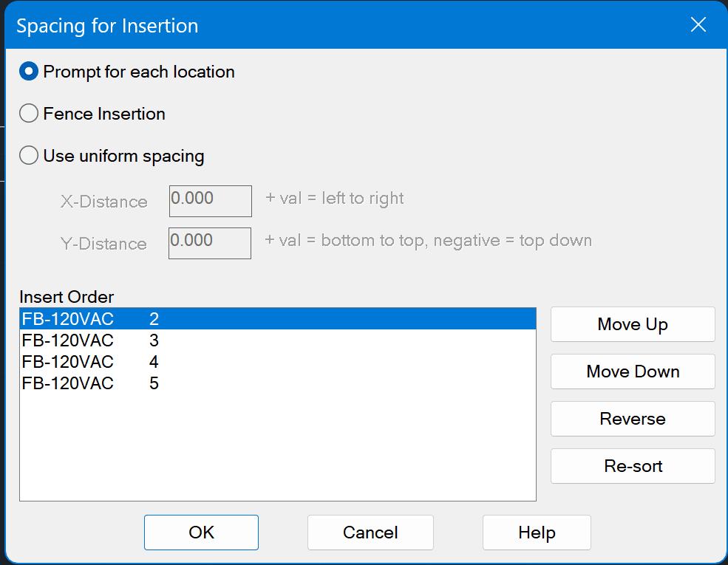This screenshot has height=565, width=728.
Task: Cancel the Spacing for Insertion dialog
Action: coord(370,533)
